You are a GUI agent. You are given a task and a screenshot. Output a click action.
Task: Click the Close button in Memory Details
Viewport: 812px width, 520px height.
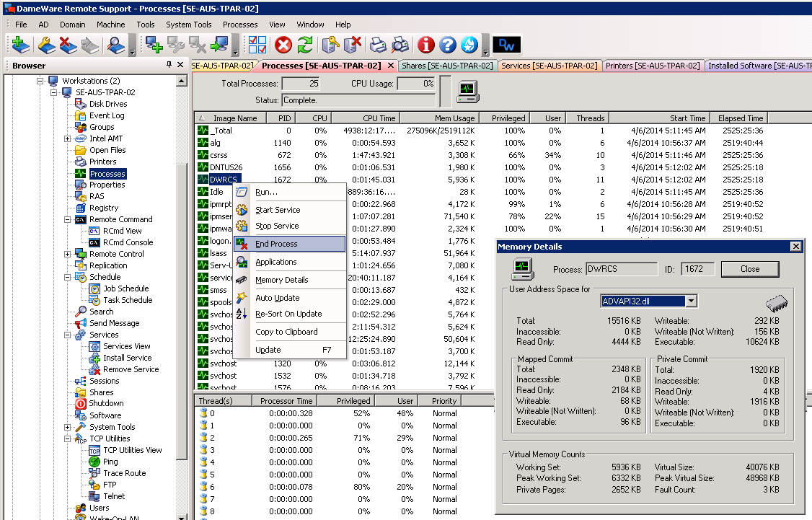[x=750, y=269]
